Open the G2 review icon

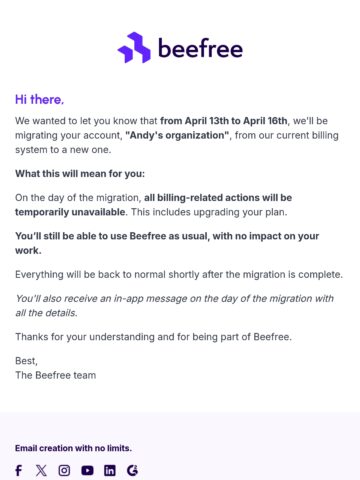pos(132,470)
